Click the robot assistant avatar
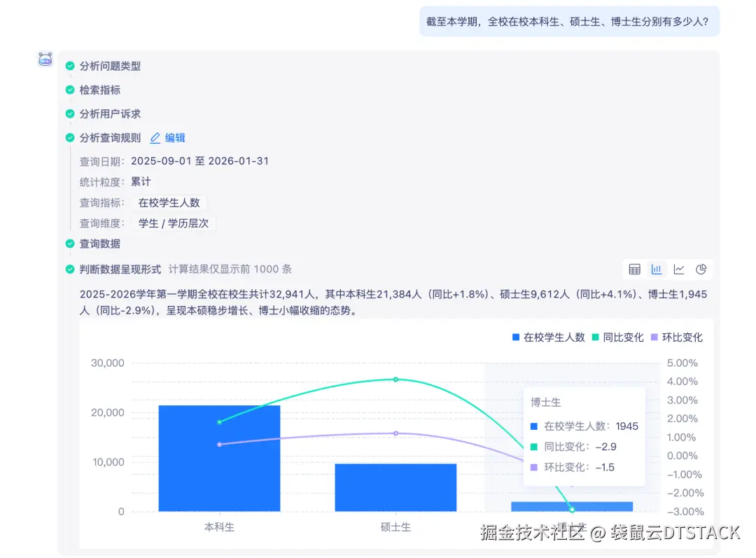The height and width of the screenshot is (558, 756). pos(45,60)
